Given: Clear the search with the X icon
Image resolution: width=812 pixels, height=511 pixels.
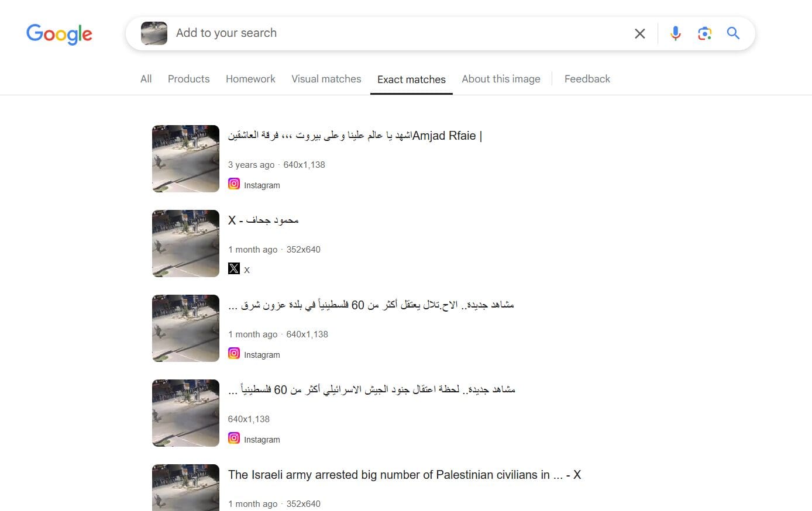Looking at the screenshot, I should tap(640, 34).
